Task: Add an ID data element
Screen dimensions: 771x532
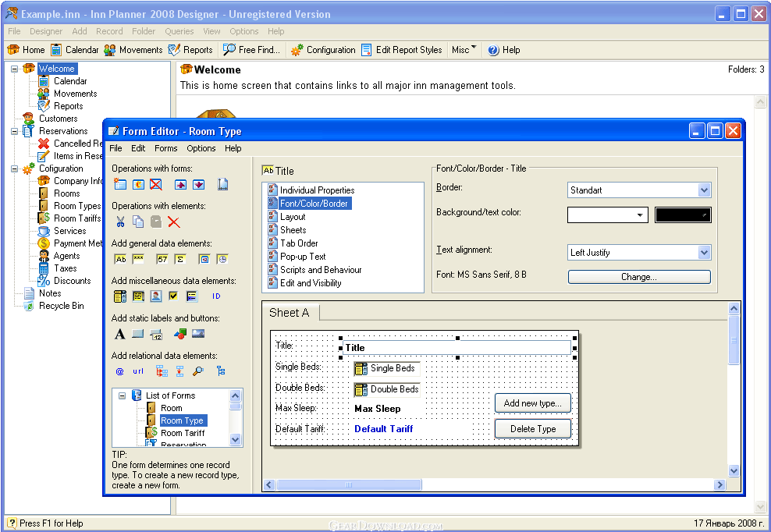Action: point(216,296)
